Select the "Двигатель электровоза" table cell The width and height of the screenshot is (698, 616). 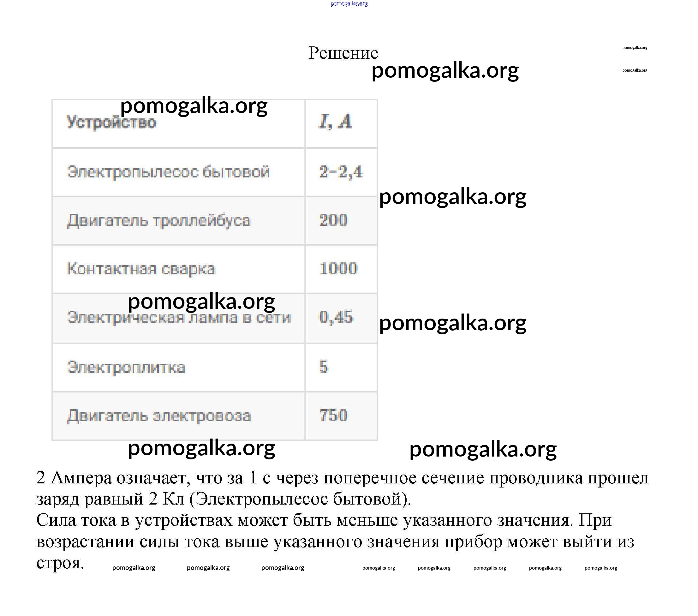159,416
